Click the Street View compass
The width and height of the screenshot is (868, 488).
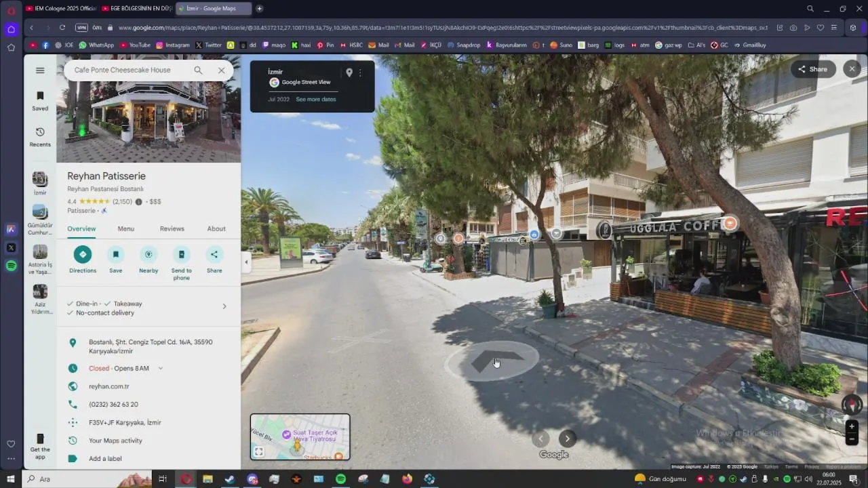tap(852, 405)
